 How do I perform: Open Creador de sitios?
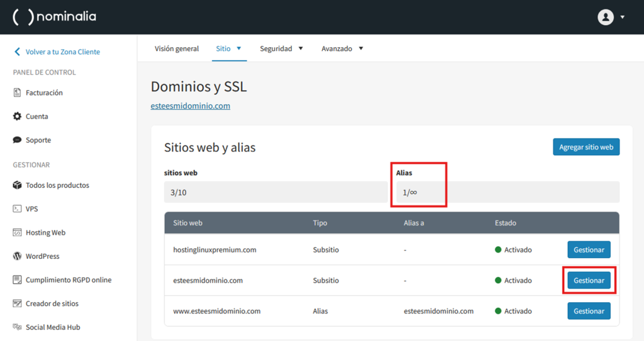(52, 304)
